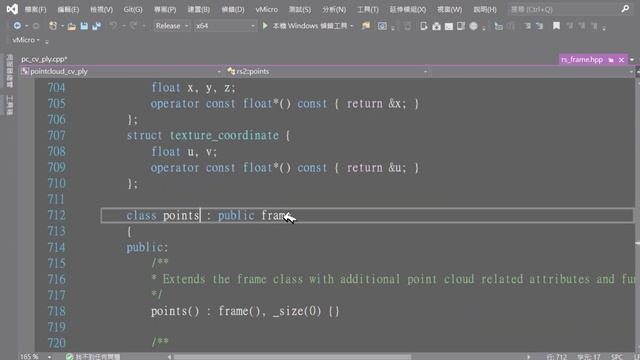Click the round globe toolbar icon
The image size is (640, 360).
click(473, 26)
